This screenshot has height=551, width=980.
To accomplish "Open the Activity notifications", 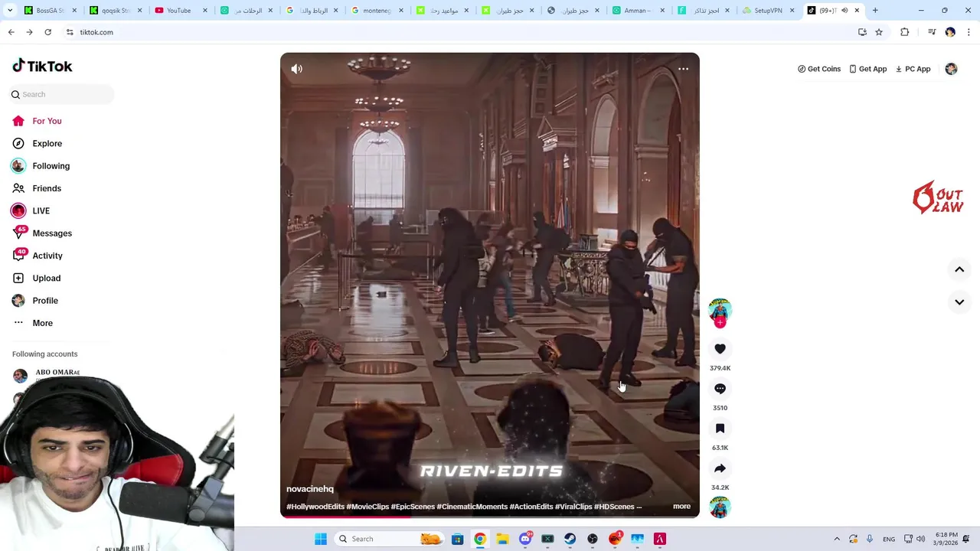I will (x=47, y=256).
